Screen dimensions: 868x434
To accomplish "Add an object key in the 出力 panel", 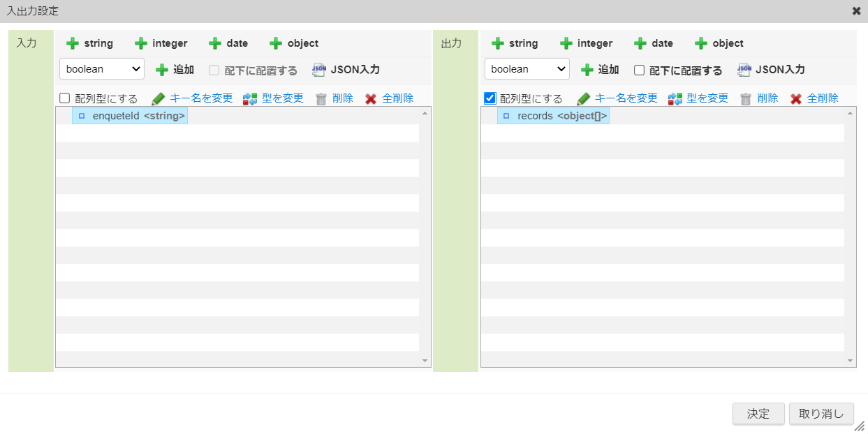I will click(x=719, y=43).
